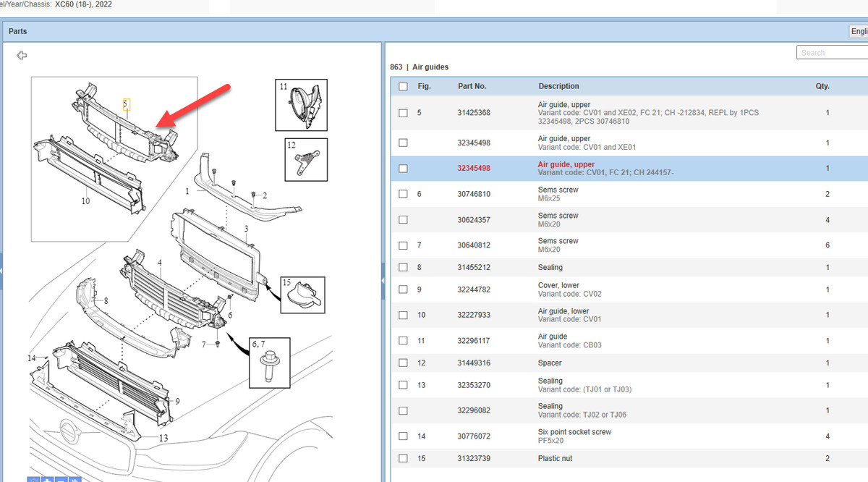Check the box for part 31425368
This screenshot has height=482, width=868.
(x=403, y=113)
